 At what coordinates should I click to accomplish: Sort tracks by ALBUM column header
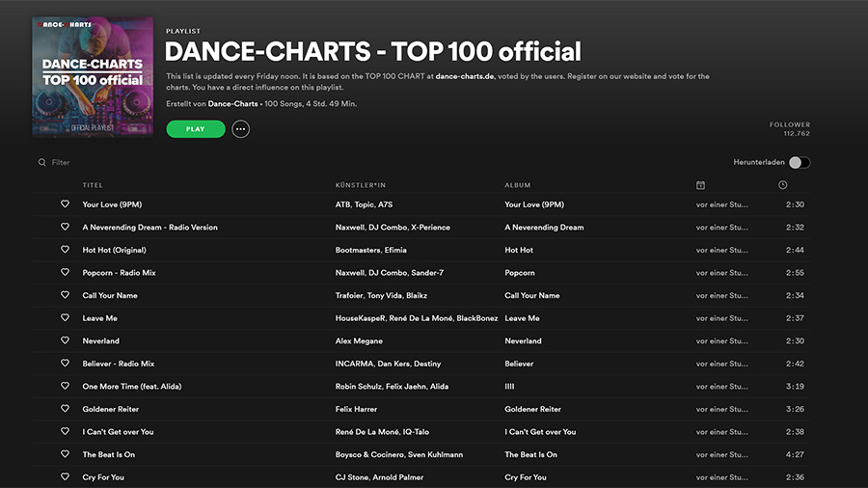pyautogui.click(x=518, y=185)
